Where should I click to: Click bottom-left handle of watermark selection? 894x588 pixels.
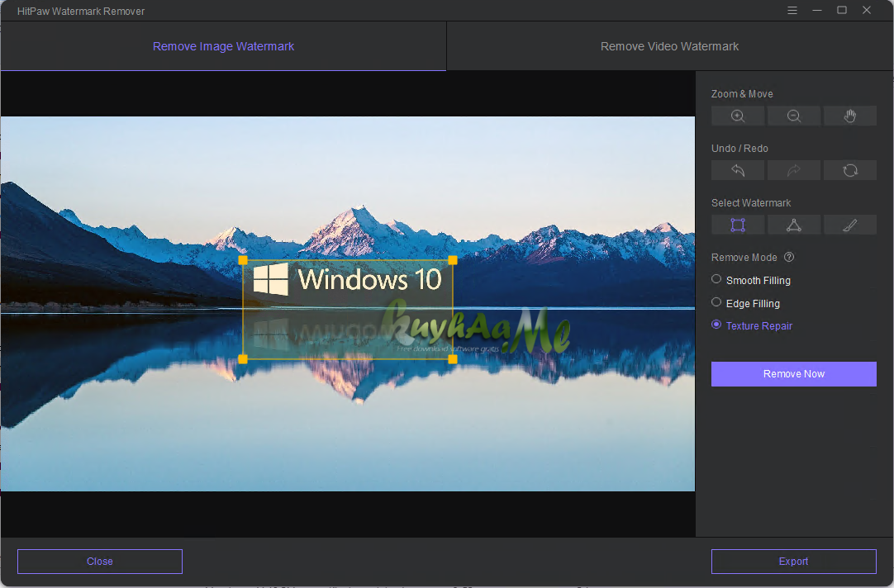243,359
